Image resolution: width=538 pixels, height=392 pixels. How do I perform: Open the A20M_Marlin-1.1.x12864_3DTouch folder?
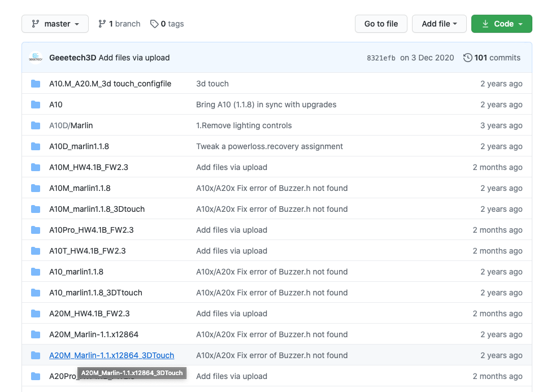(x=111, y=355)
